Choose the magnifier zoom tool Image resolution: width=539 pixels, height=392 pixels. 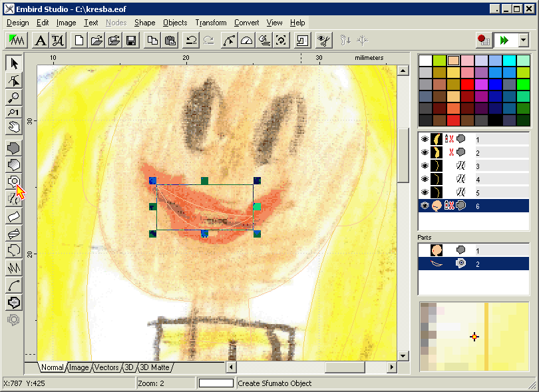14,97
